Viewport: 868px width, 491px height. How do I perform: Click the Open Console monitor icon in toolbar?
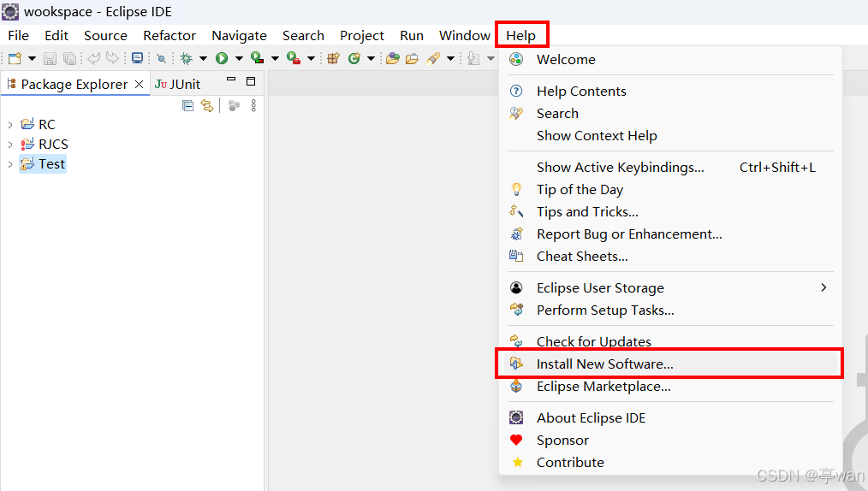click(x=137, y=58)
